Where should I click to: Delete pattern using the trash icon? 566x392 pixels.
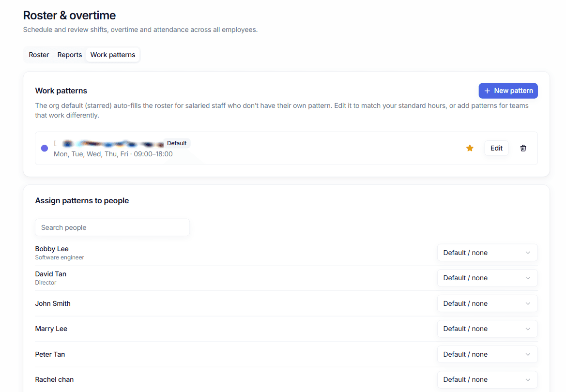(x=523, y=148)
